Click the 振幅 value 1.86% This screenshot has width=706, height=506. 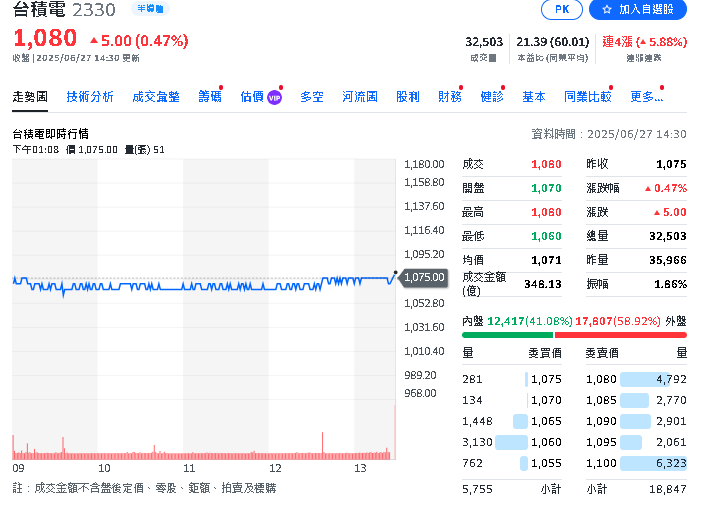pyautogui.click(x=670, y=284)
